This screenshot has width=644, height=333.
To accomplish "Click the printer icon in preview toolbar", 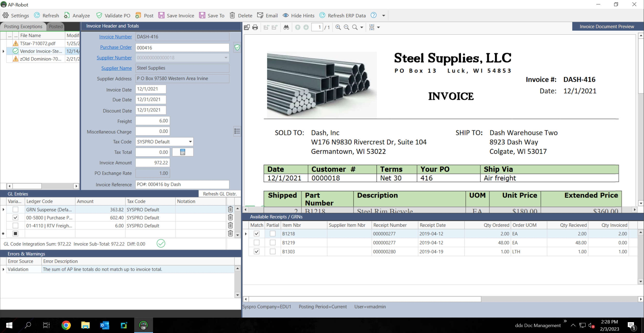I will (255, 27).
